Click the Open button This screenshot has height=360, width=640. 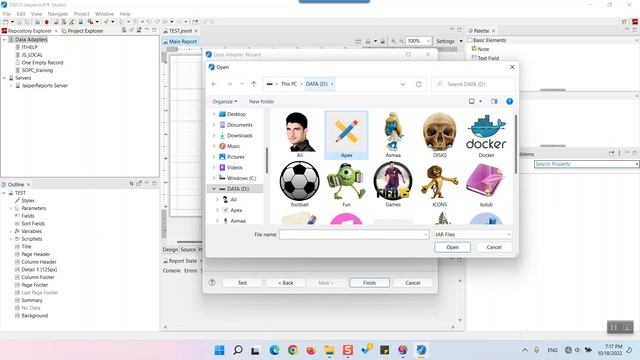click(x=452, y=247)
